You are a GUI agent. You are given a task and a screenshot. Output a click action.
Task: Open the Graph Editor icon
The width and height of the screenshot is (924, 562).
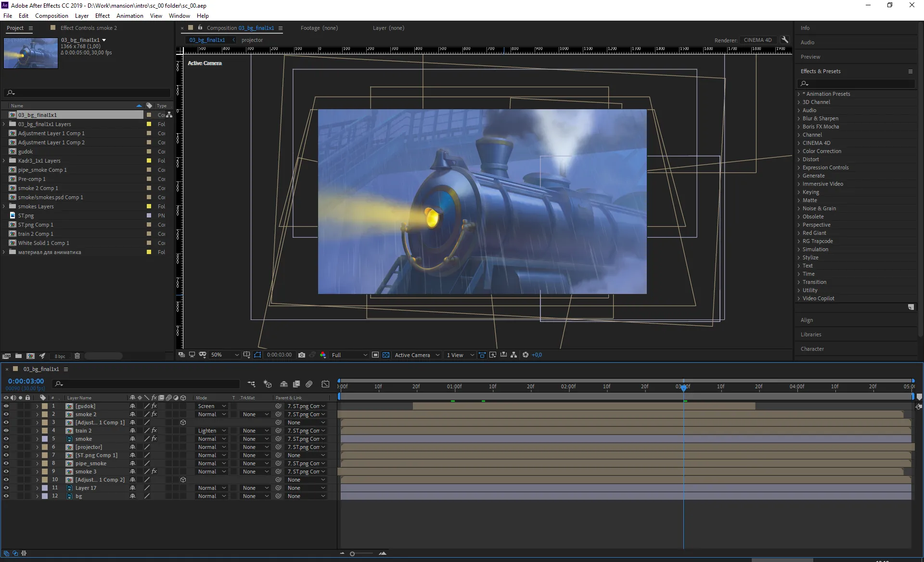click(326, 384)
